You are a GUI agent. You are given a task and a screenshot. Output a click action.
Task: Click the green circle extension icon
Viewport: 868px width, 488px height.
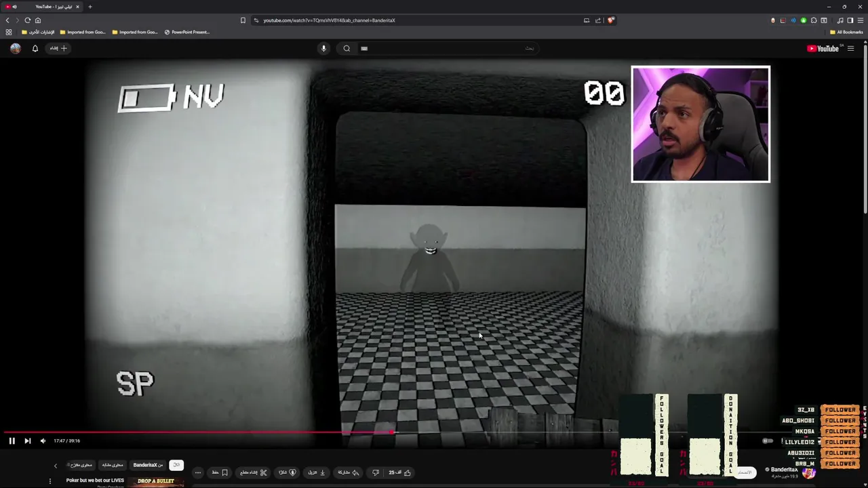[x=804, y=20]
